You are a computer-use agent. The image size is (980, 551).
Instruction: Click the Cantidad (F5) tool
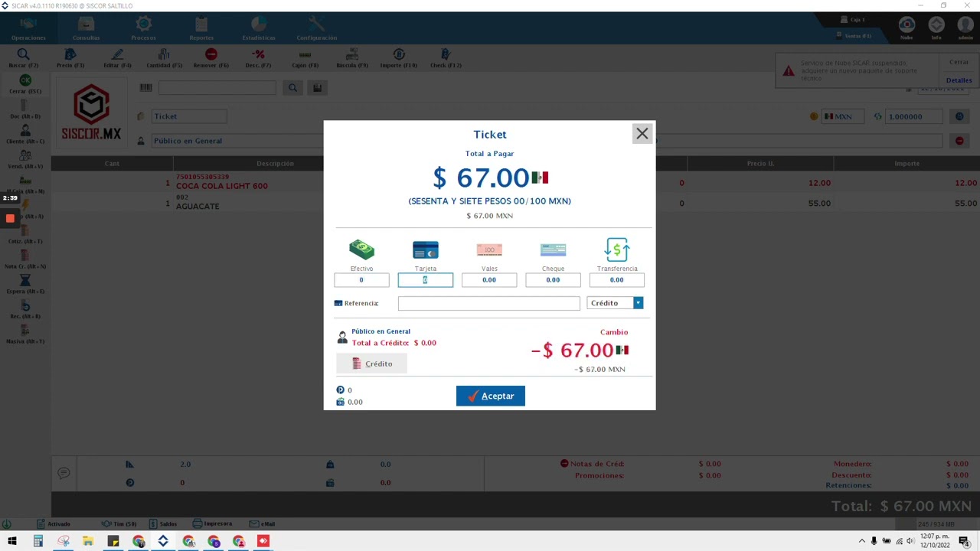pyautogui.click(x=164, y=58)
